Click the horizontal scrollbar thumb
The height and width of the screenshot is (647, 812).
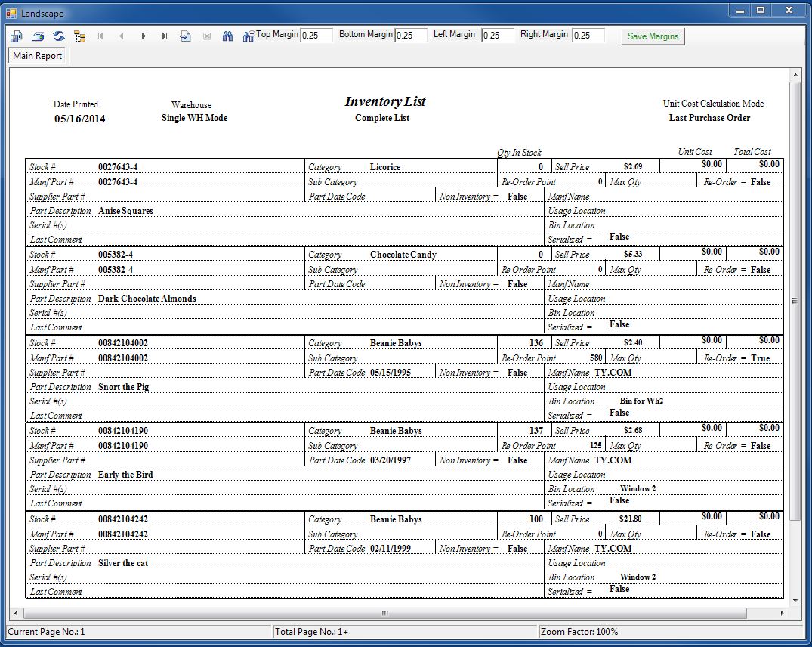tap(384, 613)
